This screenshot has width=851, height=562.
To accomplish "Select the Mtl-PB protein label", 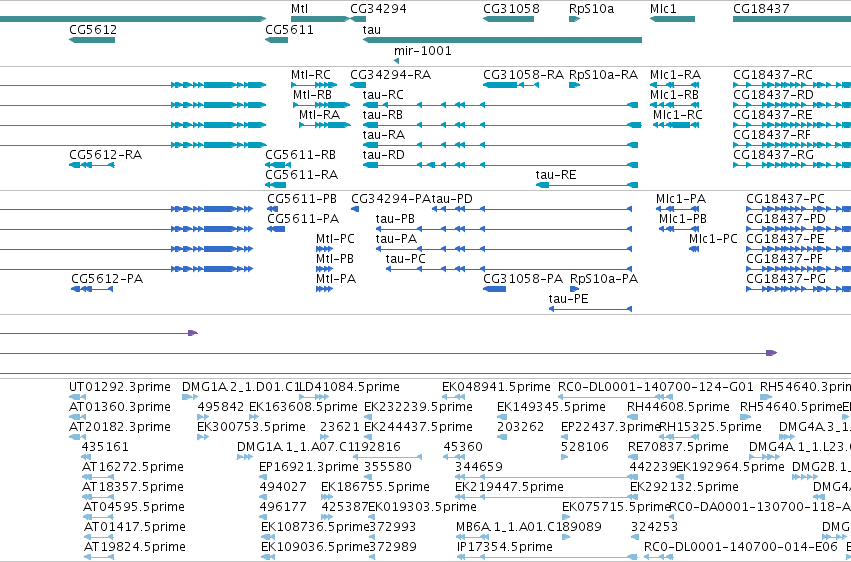I will 335,259.
